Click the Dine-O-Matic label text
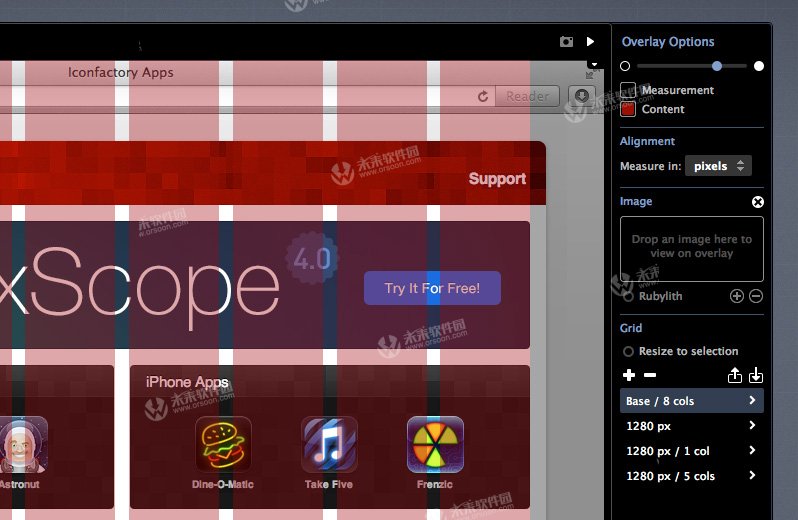The image size is (798, 520). (223, 484)
